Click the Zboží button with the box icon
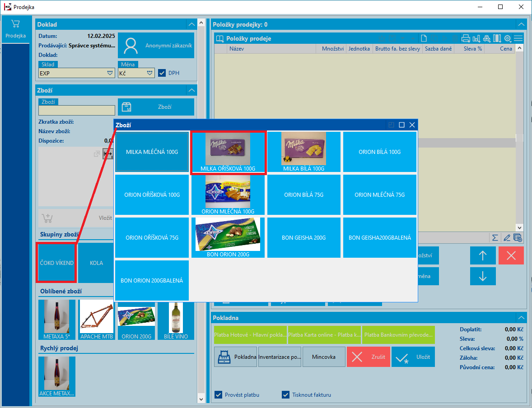The image size is (532, 408). [156, 107]
